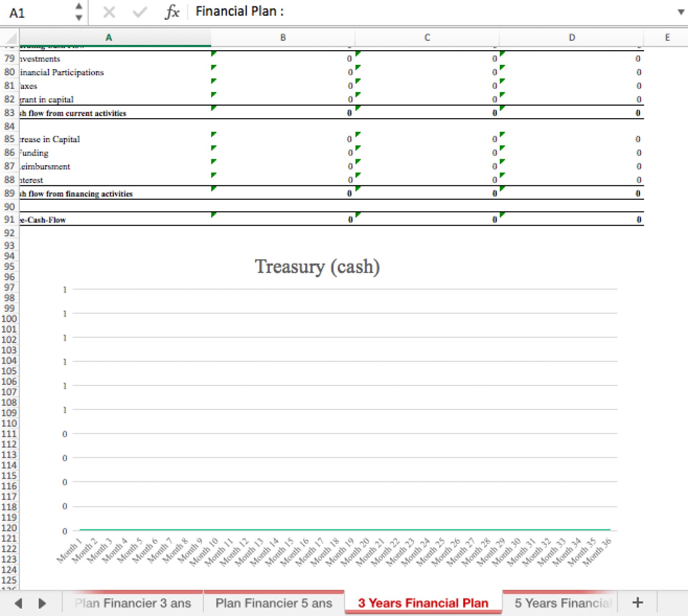Select all cells with the corner triangle
Viewport: 688px width, 616px height.
click(x=10, y=38)
